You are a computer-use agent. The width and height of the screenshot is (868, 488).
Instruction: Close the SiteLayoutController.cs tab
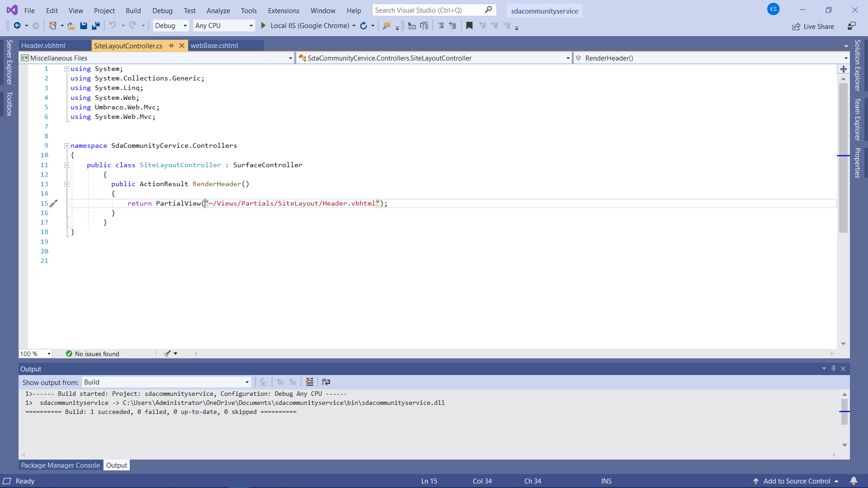182,46
